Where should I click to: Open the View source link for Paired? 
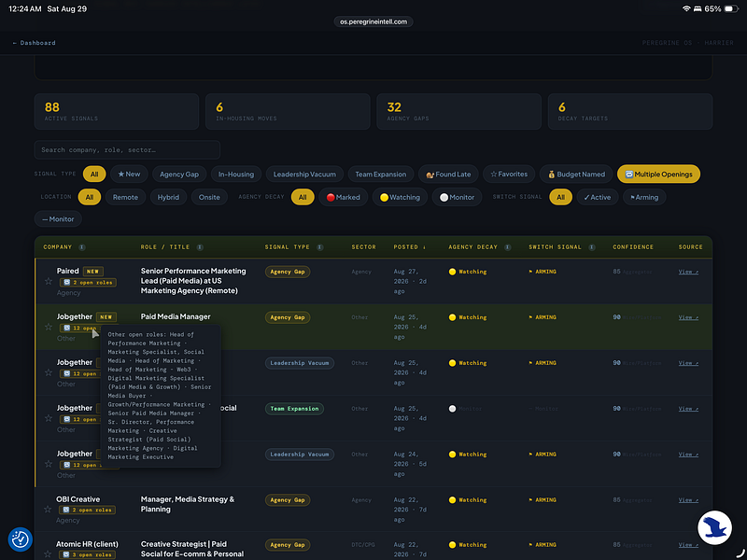[x=688, y=272]
